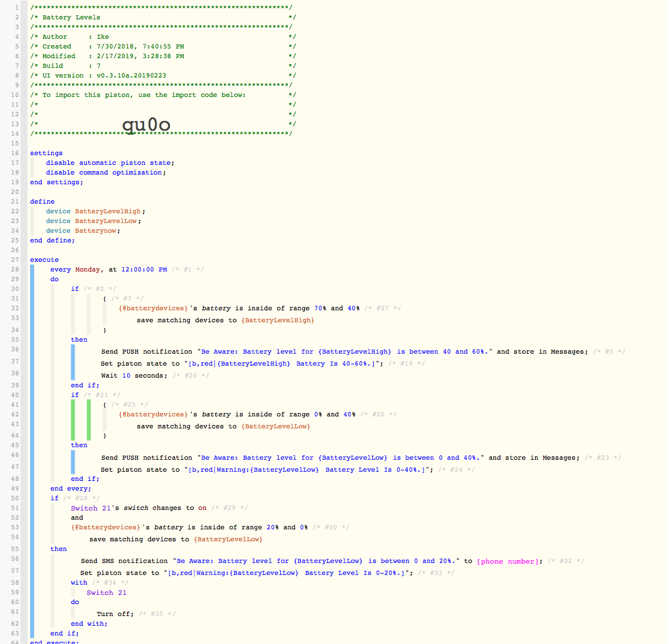The height and width of the screenshot is (644, 672).
Task: Select the import code "gu0o"
Action: (146, 125)
